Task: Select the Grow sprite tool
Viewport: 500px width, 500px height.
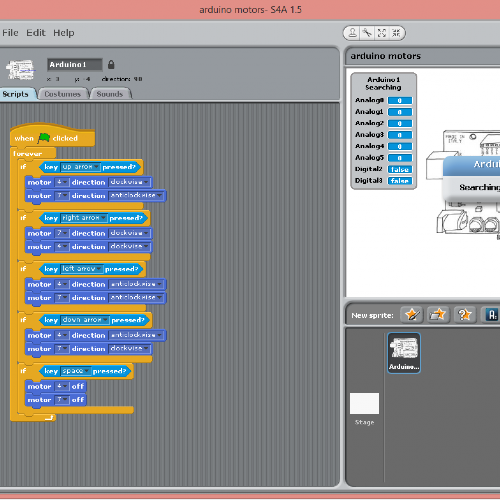Action: click(x=382, y=33)
